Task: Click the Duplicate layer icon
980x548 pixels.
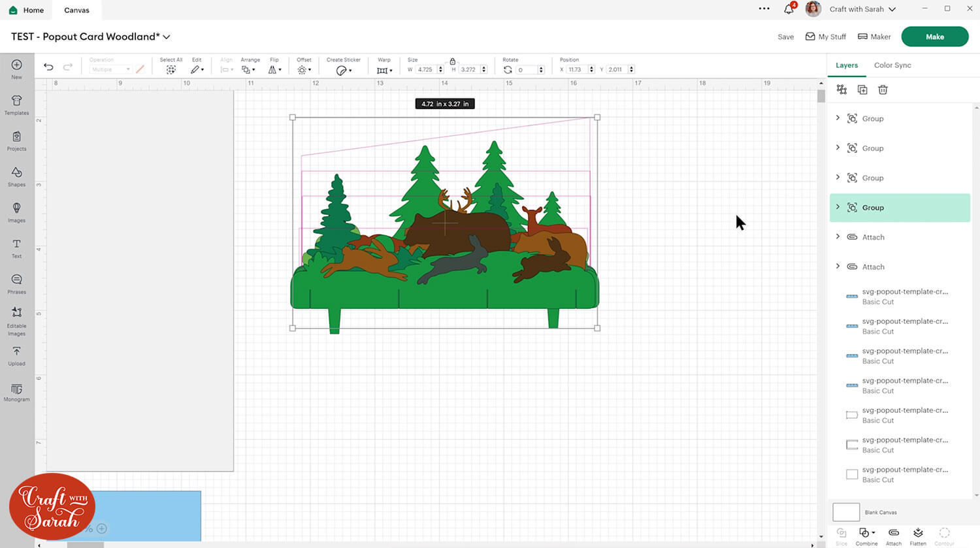Action: (862, 90)
